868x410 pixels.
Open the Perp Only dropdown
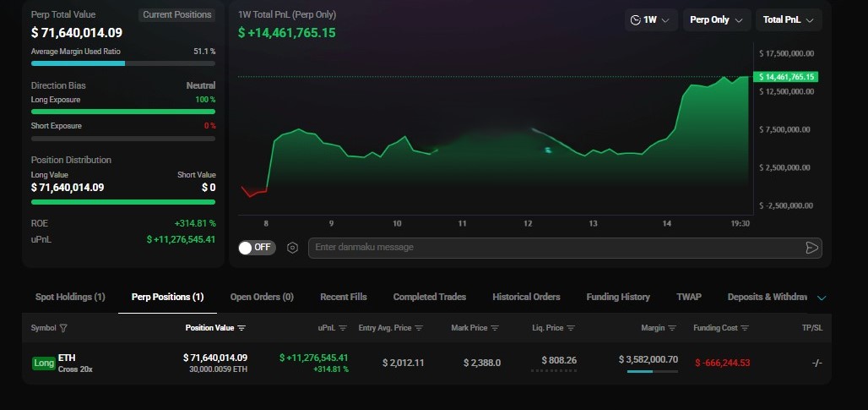pyautogui.click(x=716, y=19)
